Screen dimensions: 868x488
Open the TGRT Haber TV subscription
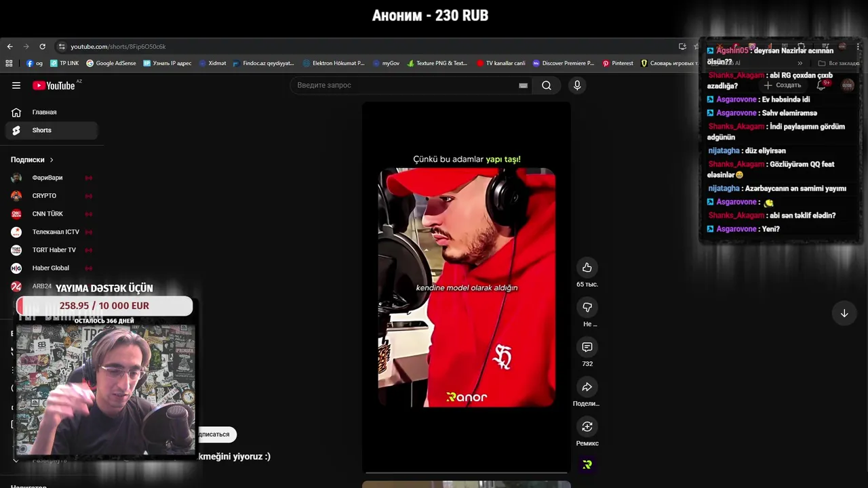coord(52,250)
